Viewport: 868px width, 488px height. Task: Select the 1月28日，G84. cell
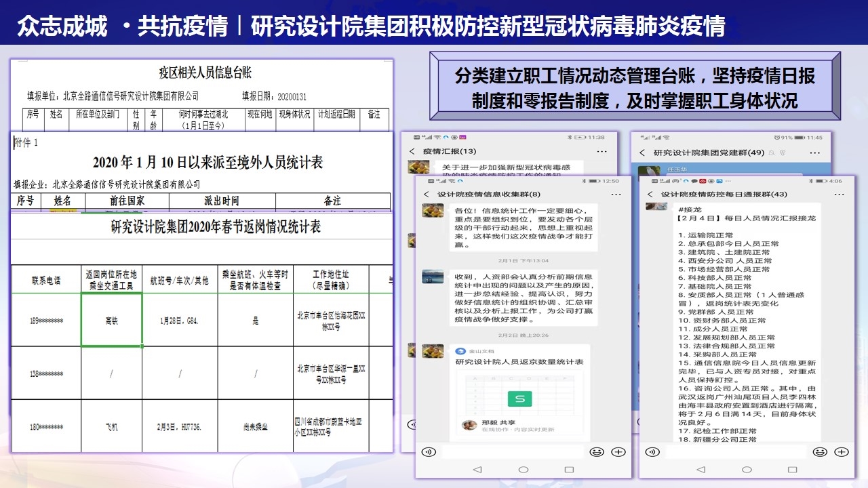(x=180, y=320)
